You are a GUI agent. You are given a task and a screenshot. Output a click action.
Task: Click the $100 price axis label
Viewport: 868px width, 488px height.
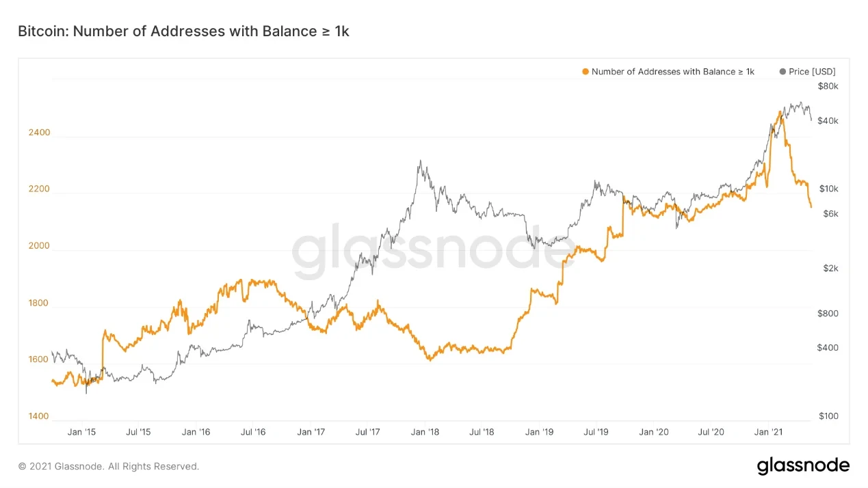click(x=828, y=416)
